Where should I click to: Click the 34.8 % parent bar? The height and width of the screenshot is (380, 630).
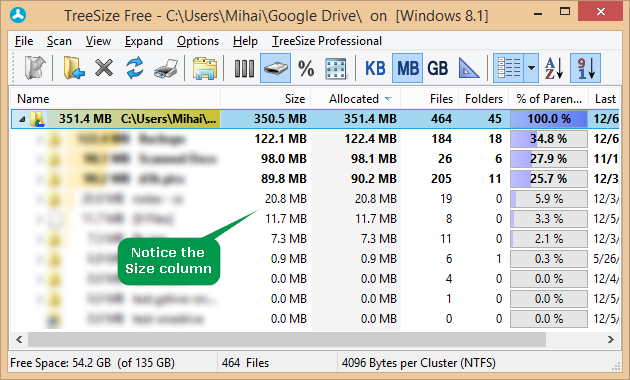pyautogui.click(x=548, y=139)
